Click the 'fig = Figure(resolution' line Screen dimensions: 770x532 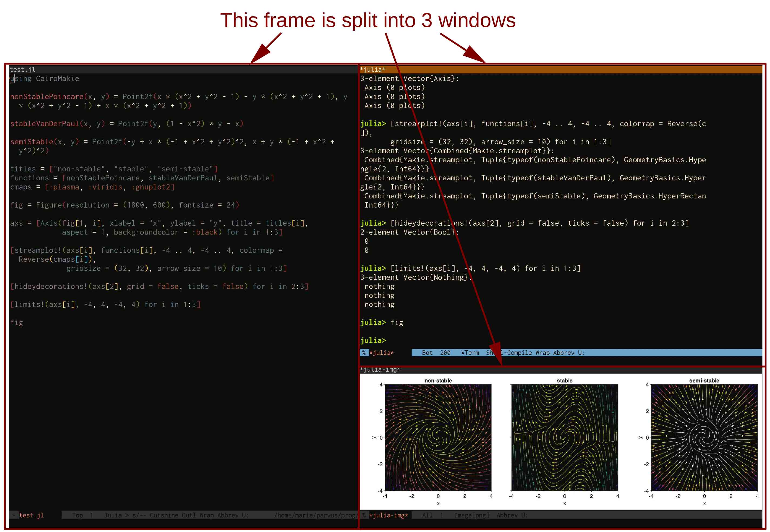pyautogui.click(x=125, y=205)
